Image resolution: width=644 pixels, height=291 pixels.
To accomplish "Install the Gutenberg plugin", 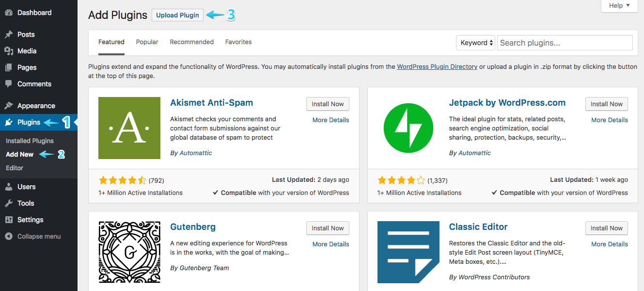I will [328, 228].
